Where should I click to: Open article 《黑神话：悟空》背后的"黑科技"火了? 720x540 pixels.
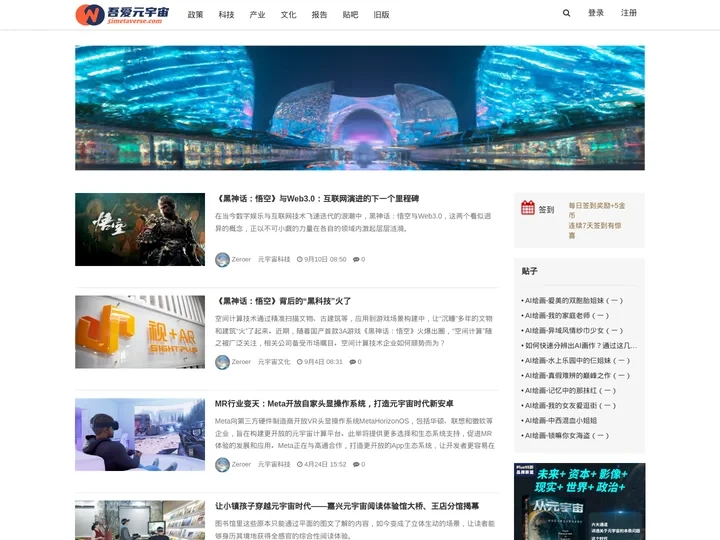[x=283, y=301]
